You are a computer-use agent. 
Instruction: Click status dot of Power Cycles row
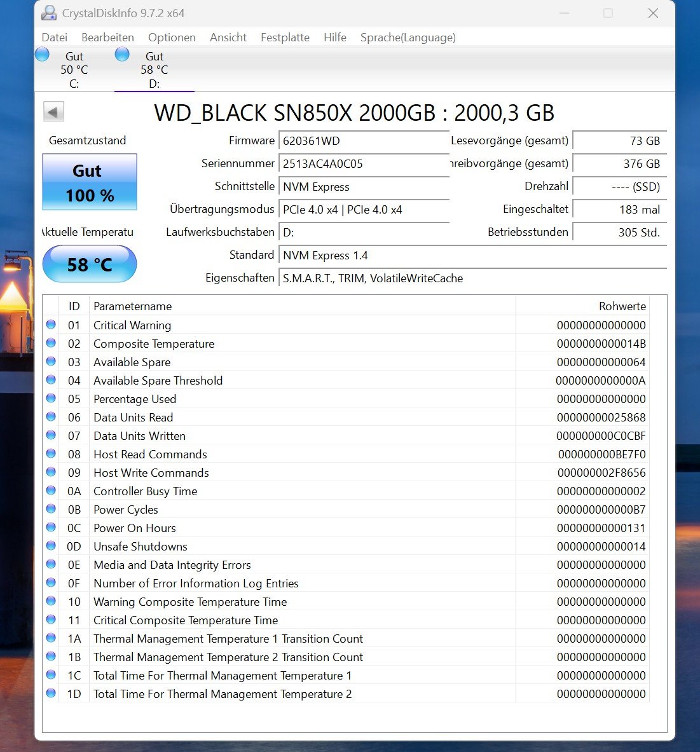click(x=51, y=509)
